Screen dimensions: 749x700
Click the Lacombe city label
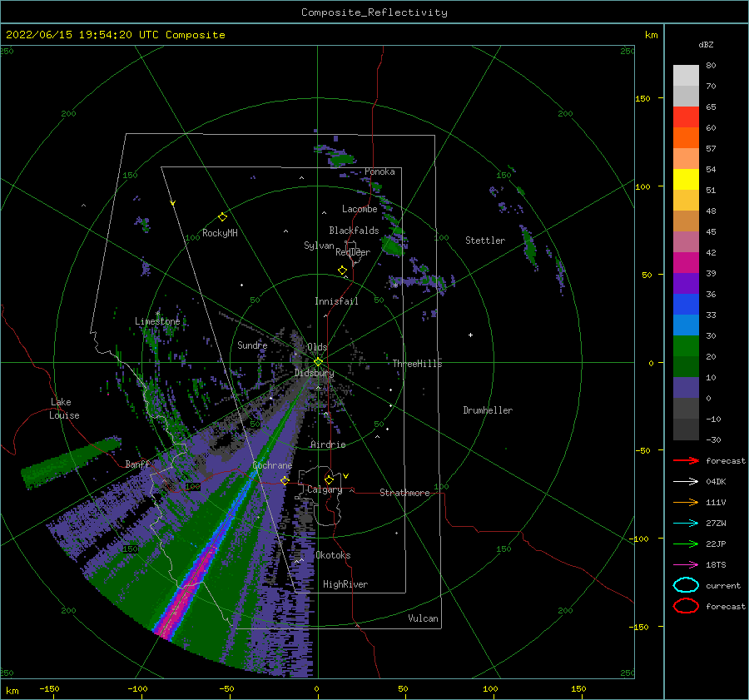360,209
